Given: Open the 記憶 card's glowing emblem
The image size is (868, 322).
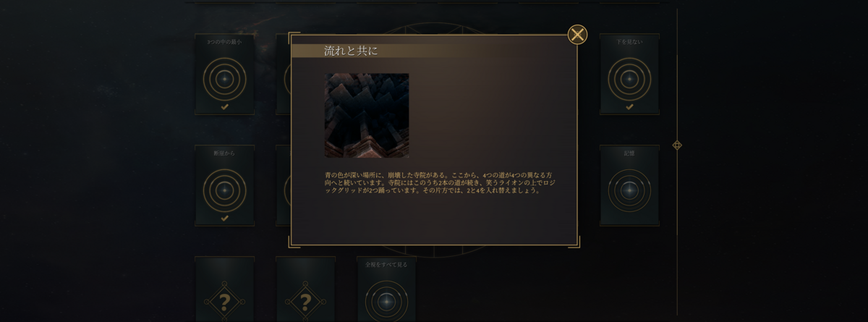Looking at the screenshot, I should [629, 190].
